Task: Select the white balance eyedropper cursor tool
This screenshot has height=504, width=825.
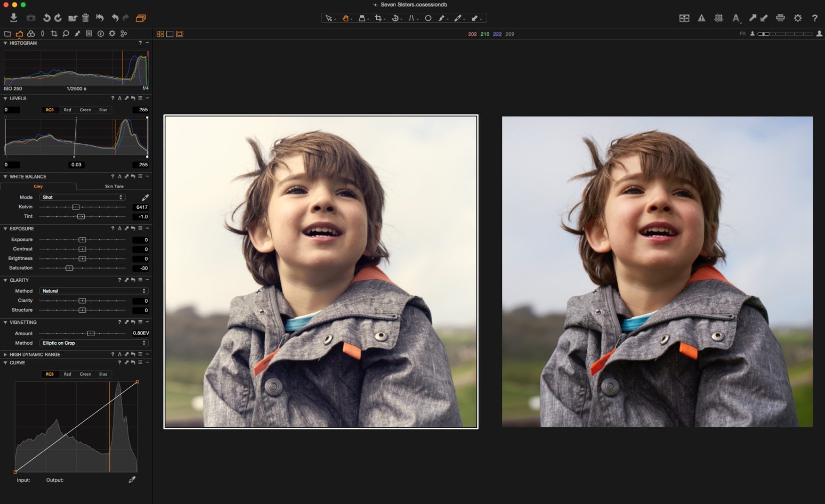Action: point(459,18)
